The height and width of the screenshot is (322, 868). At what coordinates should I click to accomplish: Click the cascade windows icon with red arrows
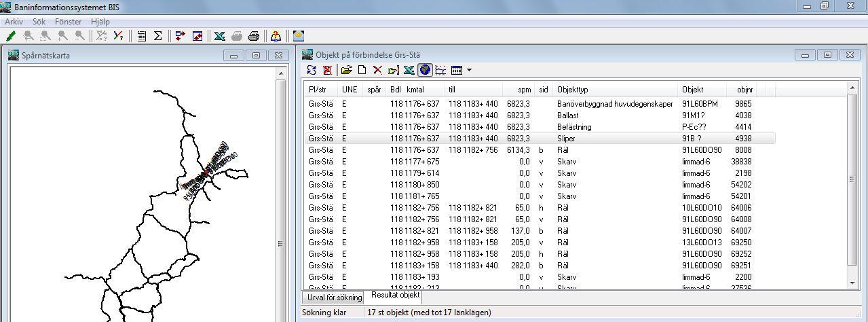[197, 36]
